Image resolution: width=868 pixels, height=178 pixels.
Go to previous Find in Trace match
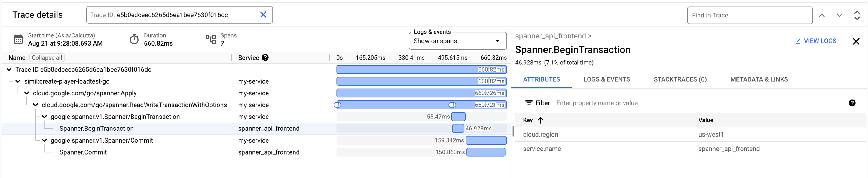(x=821, y=16)
